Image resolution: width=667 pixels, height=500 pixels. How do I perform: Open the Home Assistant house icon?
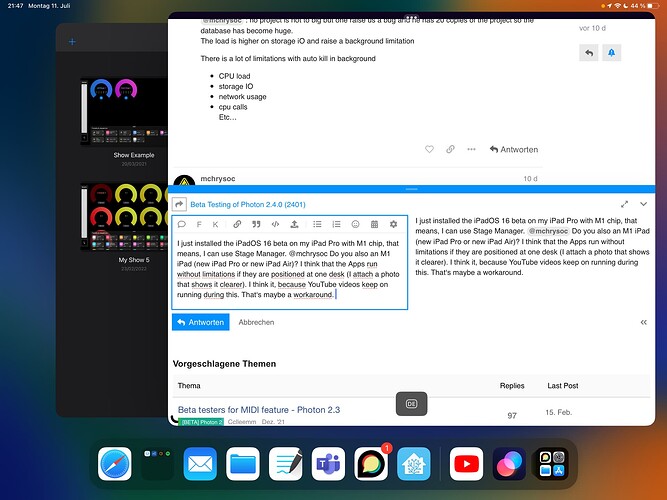click(x=413, y=463)
